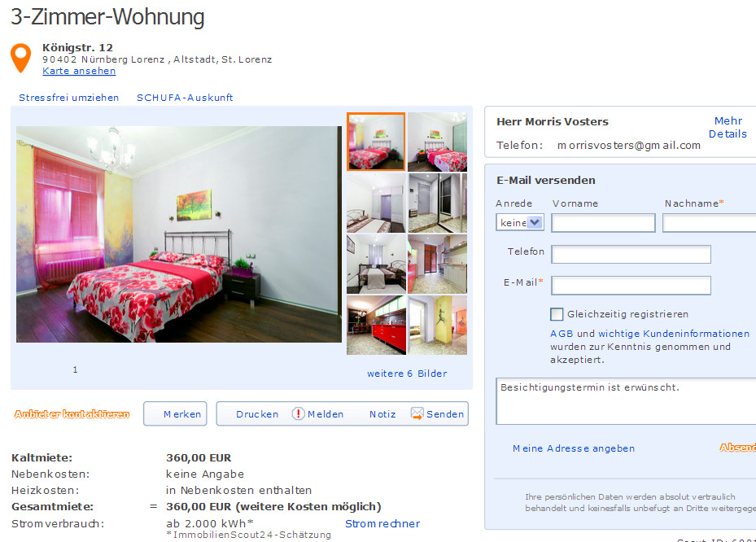Open the red kitchen thumbnail image
This screenshot has height=542, width=756.
[376, 326]
